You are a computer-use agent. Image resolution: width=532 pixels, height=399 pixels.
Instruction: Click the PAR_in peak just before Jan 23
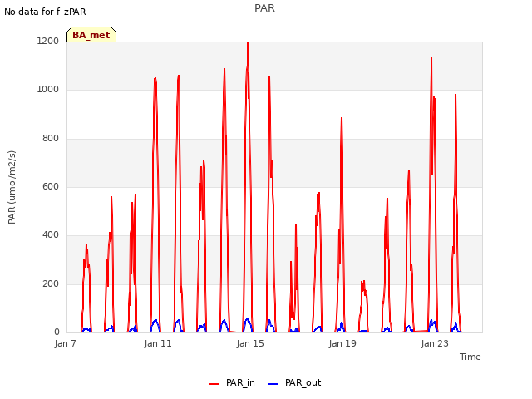click(x=431, y=57)
